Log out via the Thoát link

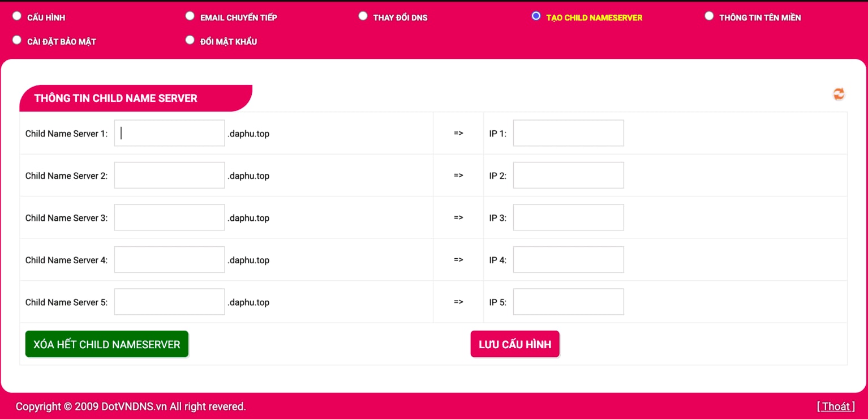[x=836, y=407]
